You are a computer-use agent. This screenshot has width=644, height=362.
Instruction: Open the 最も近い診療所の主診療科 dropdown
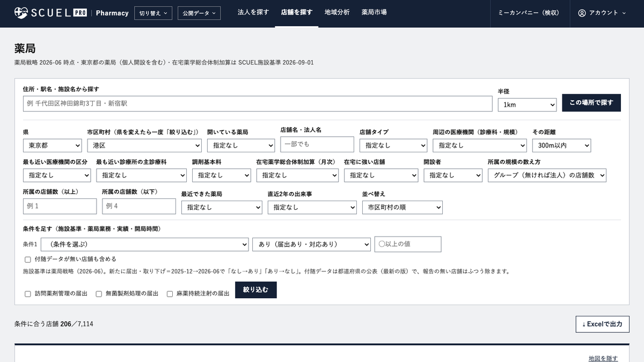[142, 175]
